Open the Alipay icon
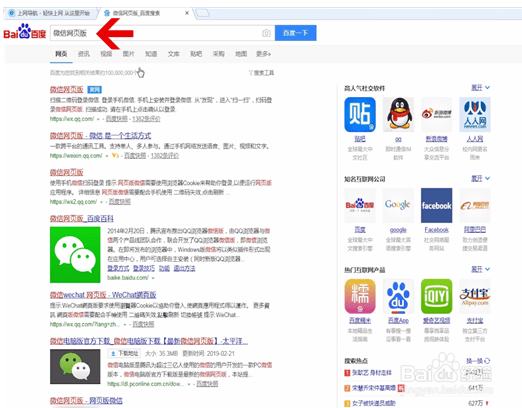522x408 pixels. click(x=475, y=296)
